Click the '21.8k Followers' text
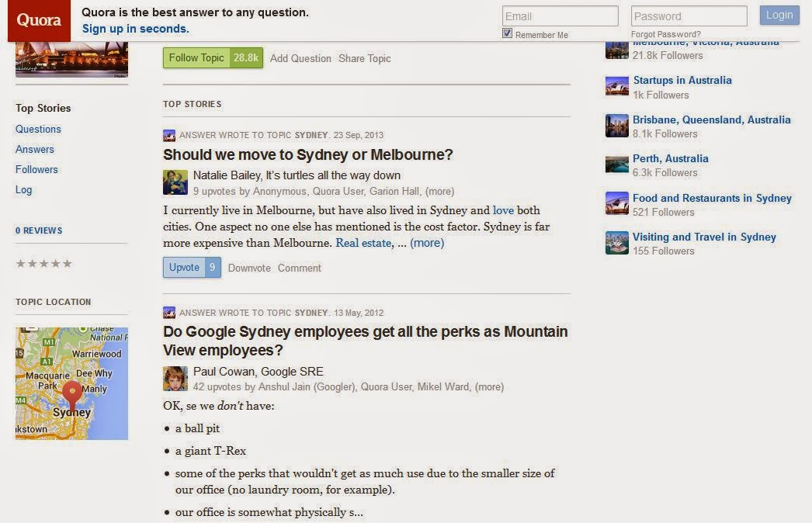812x523 pixels. click(x=668, y=55)
